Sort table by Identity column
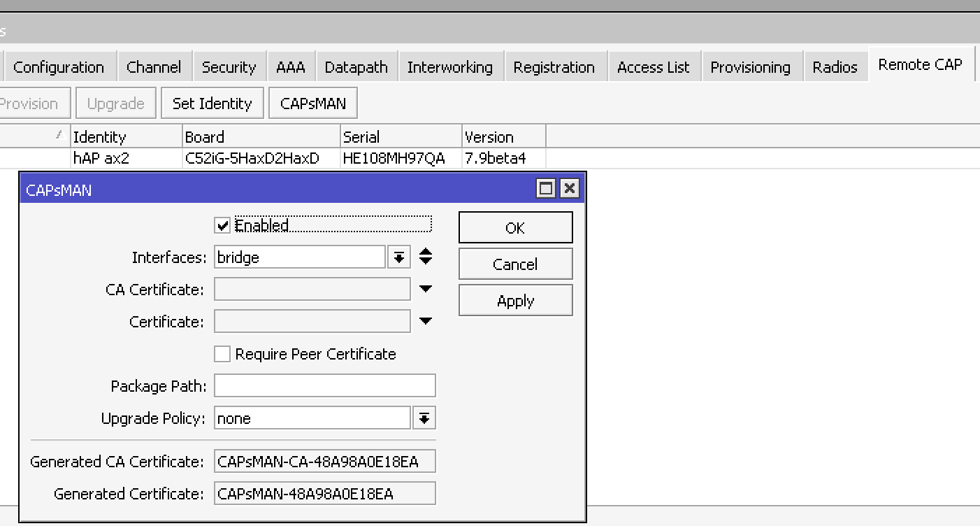The width and height of the screenshot is (980, 526). 127,137
